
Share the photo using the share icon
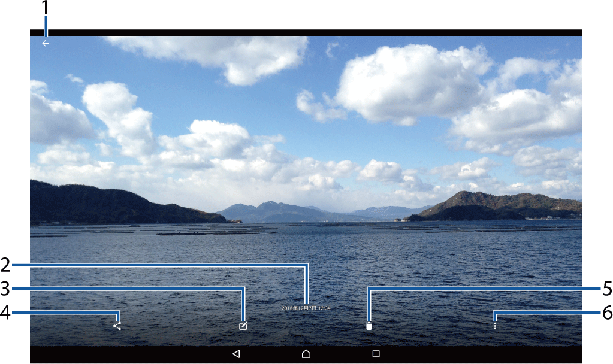click(117, 326)
